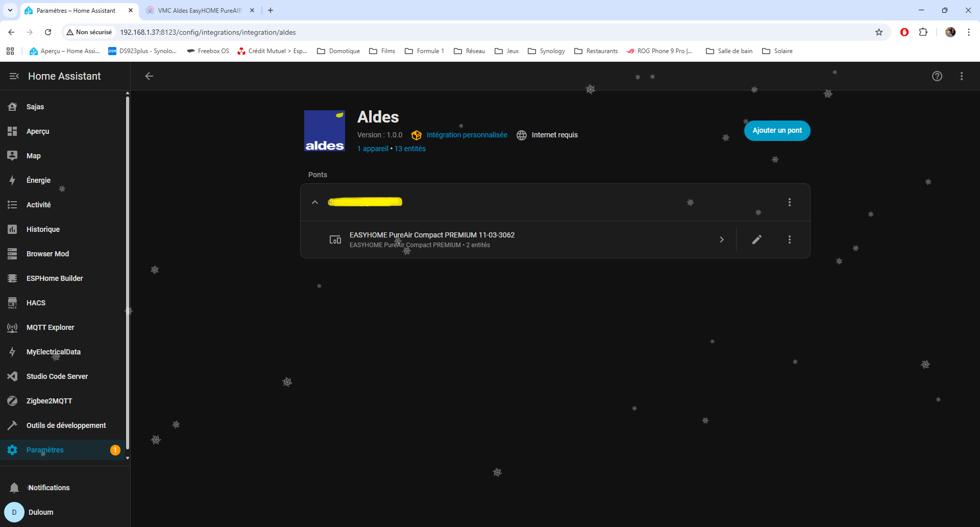
Task: Click the MQTT Explorer icon
Action: [12, 327]
